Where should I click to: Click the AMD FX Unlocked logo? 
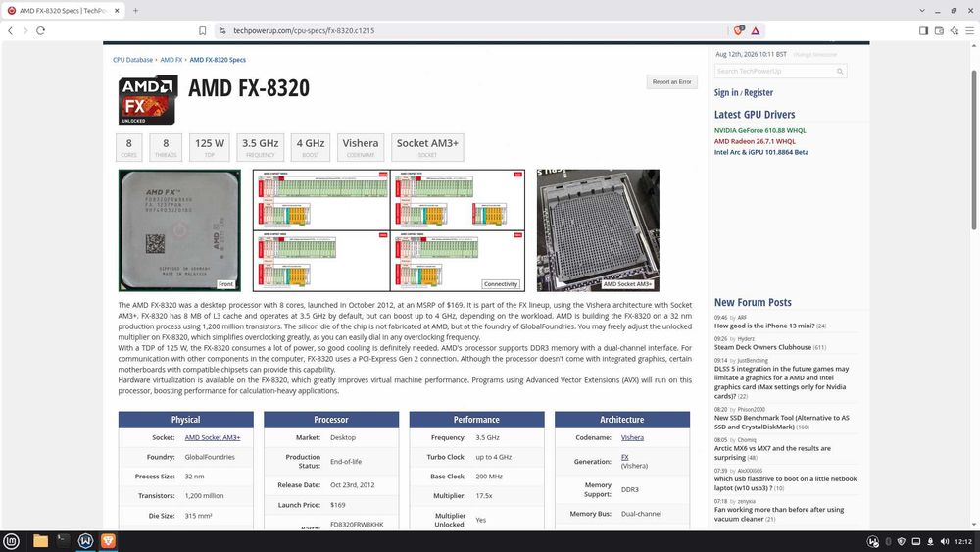(148, 100)
